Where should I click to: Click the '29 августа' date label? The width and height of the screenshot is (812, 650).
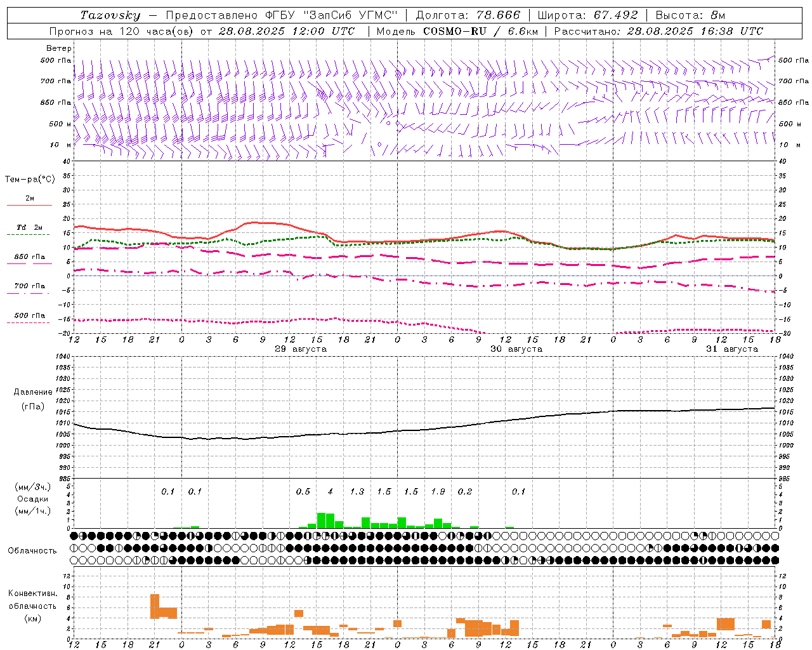point(301,349)
